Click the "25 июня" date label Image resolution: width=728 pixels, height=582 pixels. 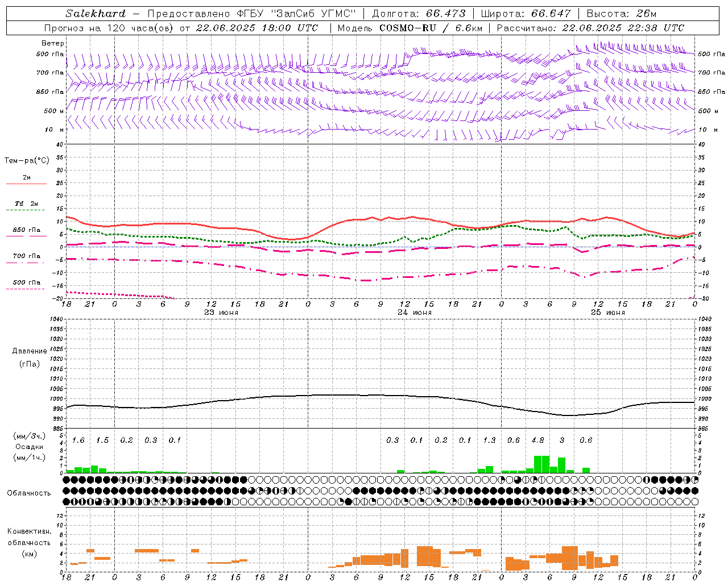(608, 313)
